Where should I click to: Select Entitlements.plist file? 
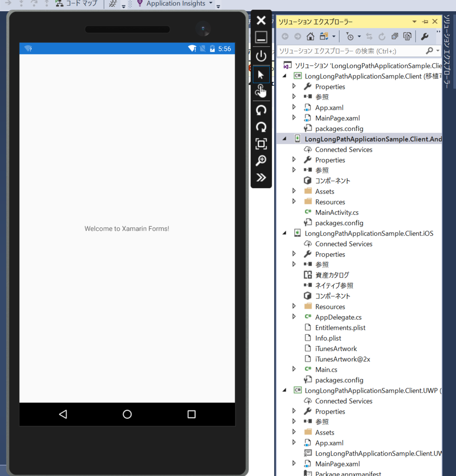tap(340, 328)
